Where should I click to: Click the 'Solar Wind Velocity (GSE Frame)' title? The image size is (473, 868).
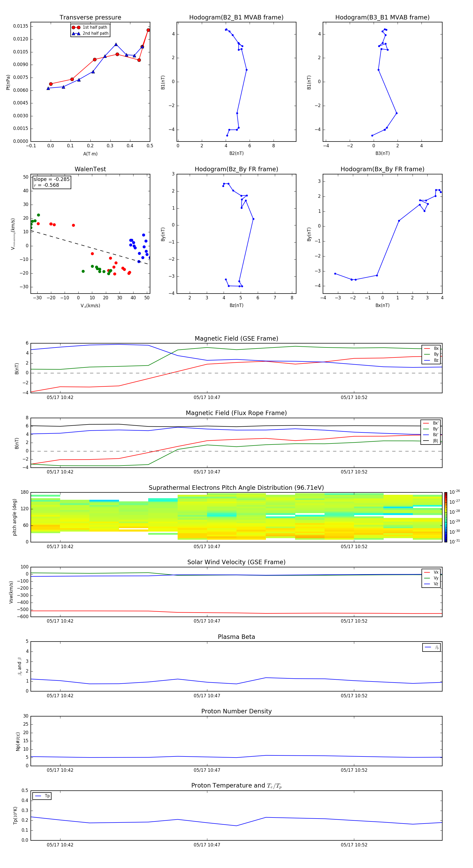[236, 562]
